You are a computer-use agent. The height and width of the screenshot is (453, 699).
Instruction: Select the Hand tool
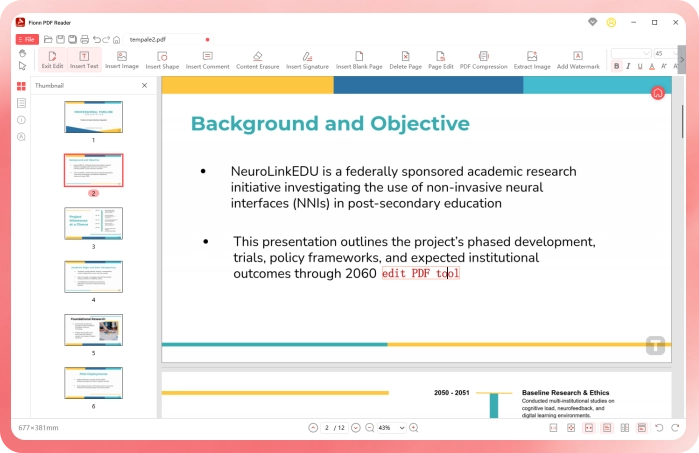pos(22,53)
